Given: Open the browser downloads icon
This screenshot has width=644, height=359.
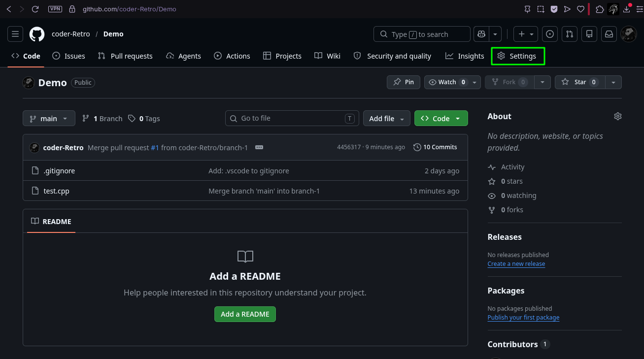Looking at the screenshot, I should 627,9.
